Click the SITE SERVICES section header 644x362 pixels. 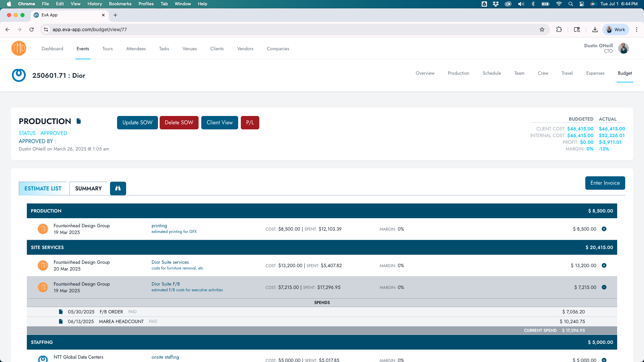point(322,247)
